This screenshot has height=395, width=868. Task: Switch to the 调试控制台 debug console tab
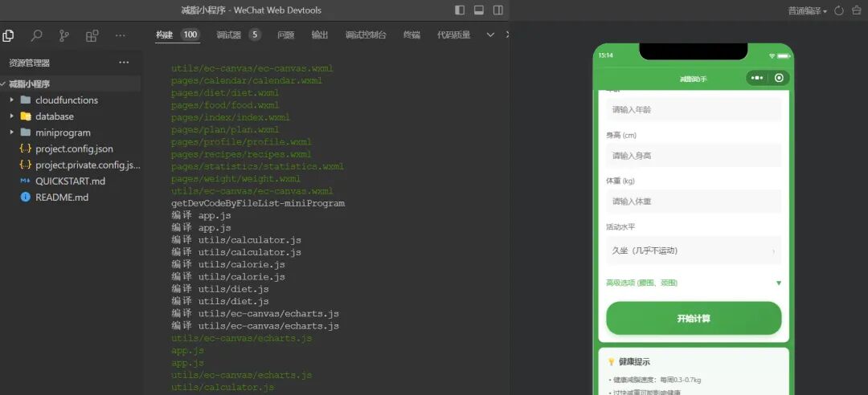[366, 35]
